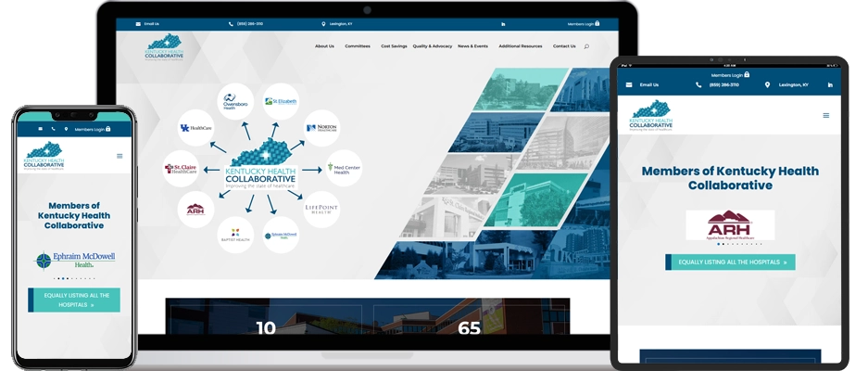Click Kentucky Health Collaborative logo on the laptop header
This screenshot has width=868, height=371.
164,47
